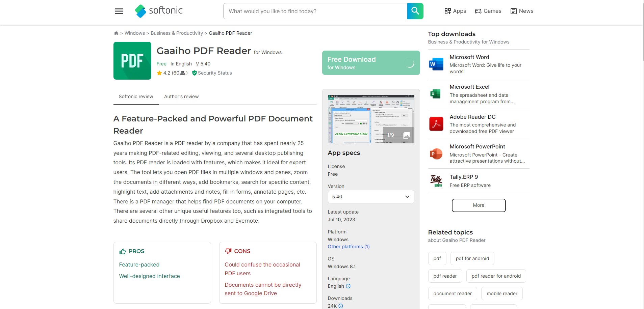Click the V 5.40 version link
This screenshot has width=644, height=309.
[x=203, y=64]
